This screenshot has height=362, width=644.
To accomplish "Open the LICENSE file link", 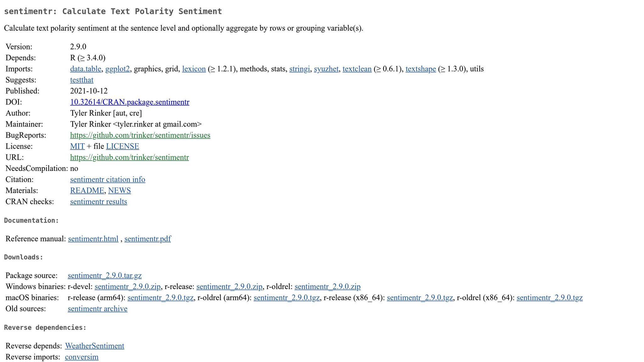I will coord(122,146).
